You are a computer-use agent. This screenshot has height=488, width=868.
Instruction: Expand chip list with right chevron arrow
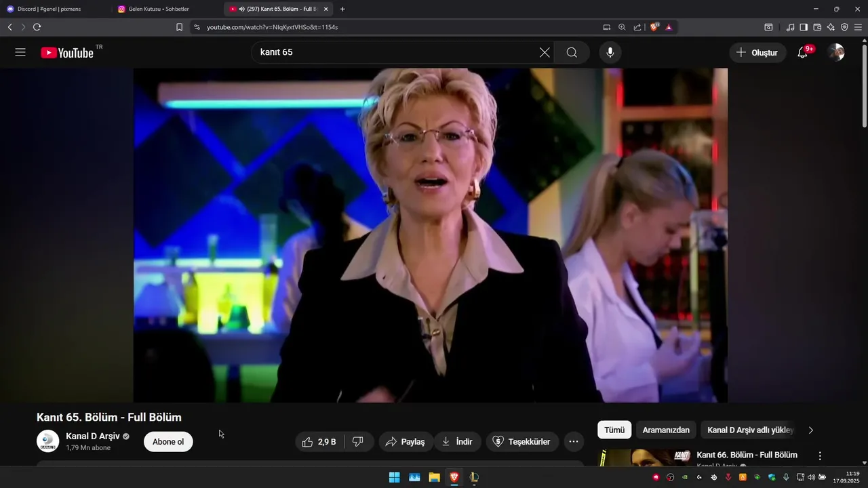click(x=810, y=430)
